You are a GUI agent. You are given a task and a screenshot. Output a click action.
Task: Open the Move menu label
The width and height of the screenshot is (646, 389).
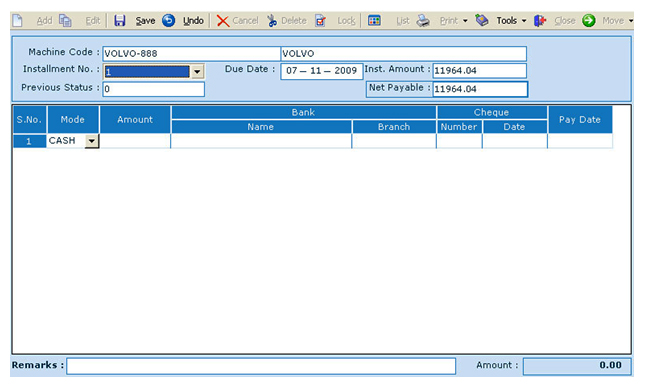(x=613, y=21)
